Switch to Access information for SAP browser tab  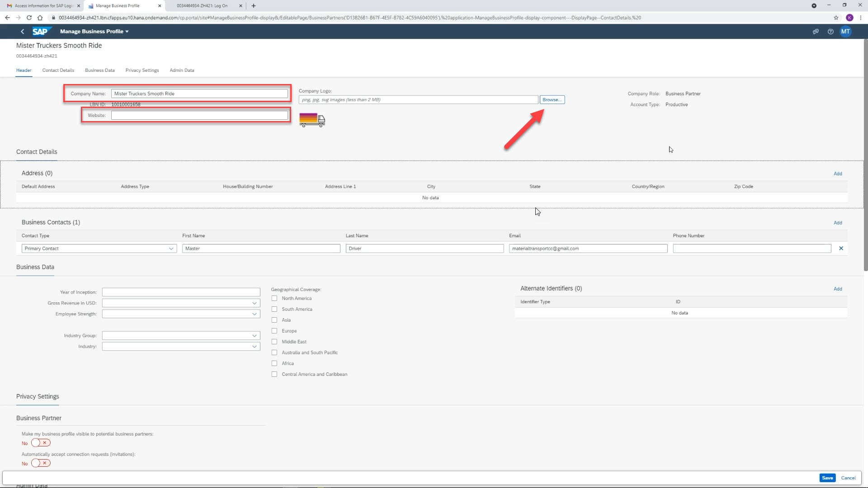tap(43, 6)
